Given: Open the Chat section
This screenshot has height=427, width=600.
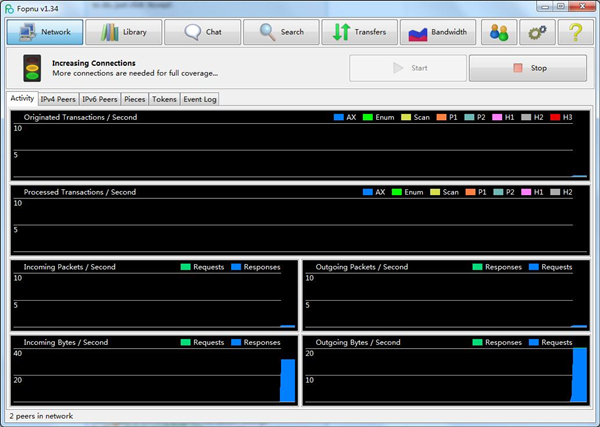Looking at the screenshot, I should [201, 32].
